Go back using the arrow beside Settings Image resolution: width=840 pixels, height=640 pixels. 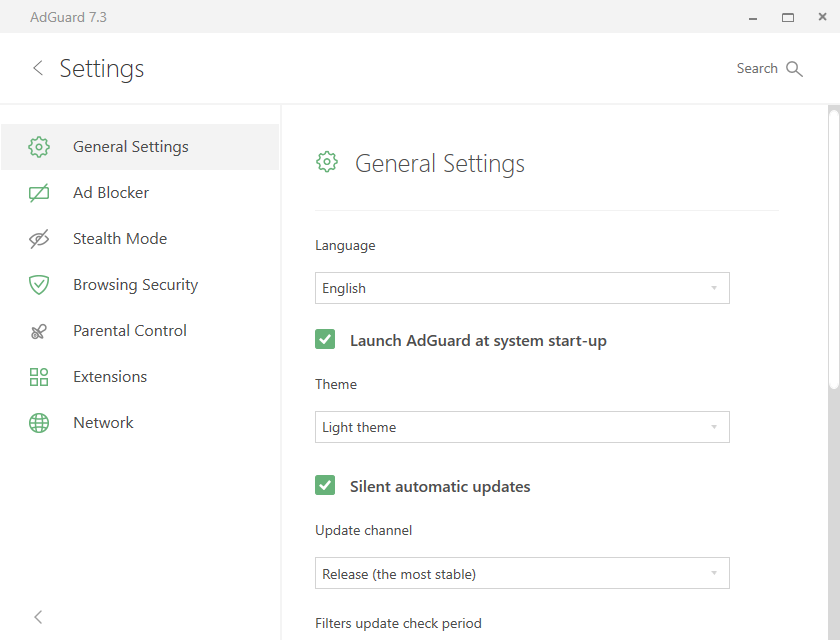[x=38, y=68]
